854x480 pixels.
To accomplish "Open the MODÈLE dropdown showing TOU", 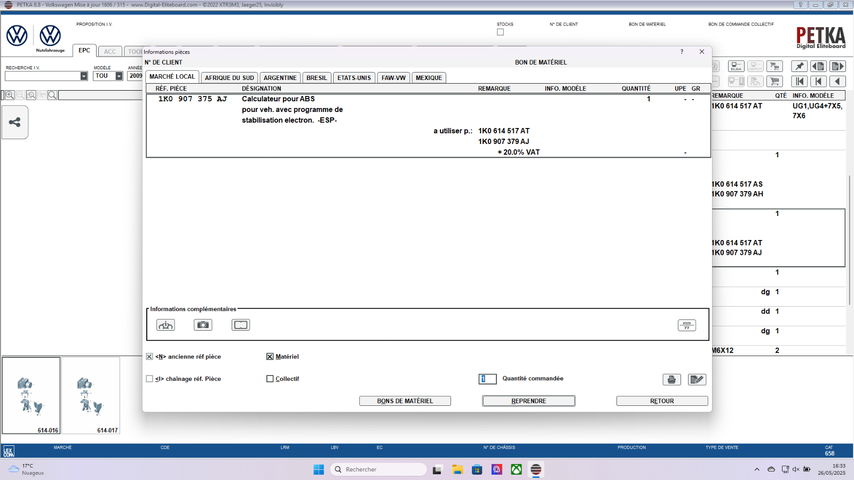I will click(119, 76).
